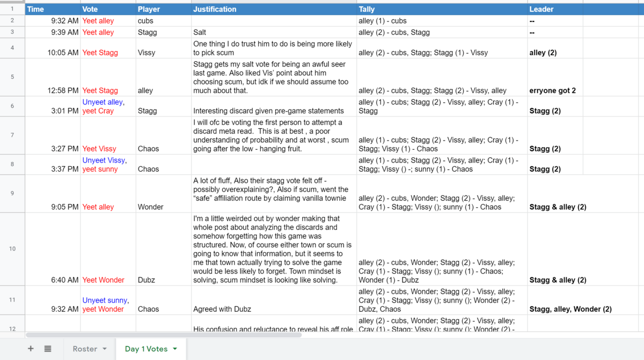The height and width of the screenshot is (360, 644).
Task: Select the Leader header cell
Action: pos(555,9)
